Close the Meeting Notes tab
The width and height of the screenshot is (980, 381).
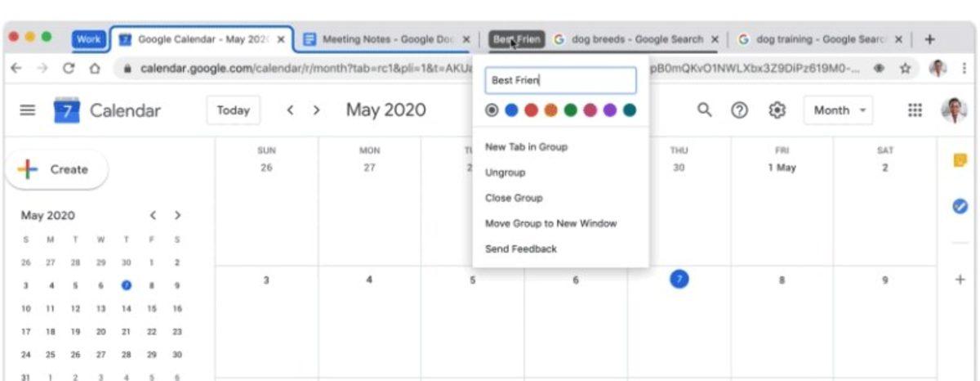[466, 39]
